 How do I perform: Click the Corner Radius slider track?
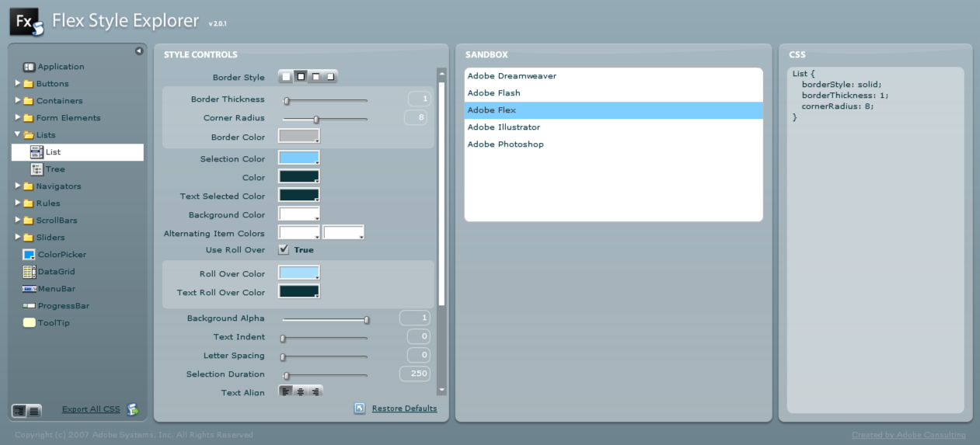(325, 119)
